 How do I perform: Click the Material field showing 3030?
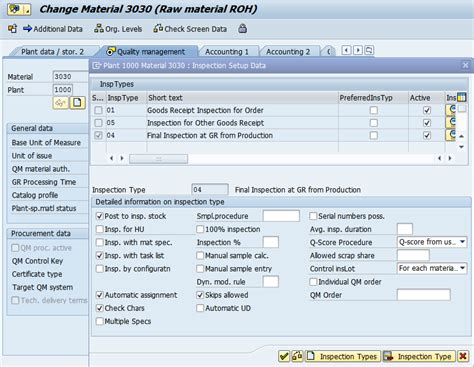tap(70, 76)
